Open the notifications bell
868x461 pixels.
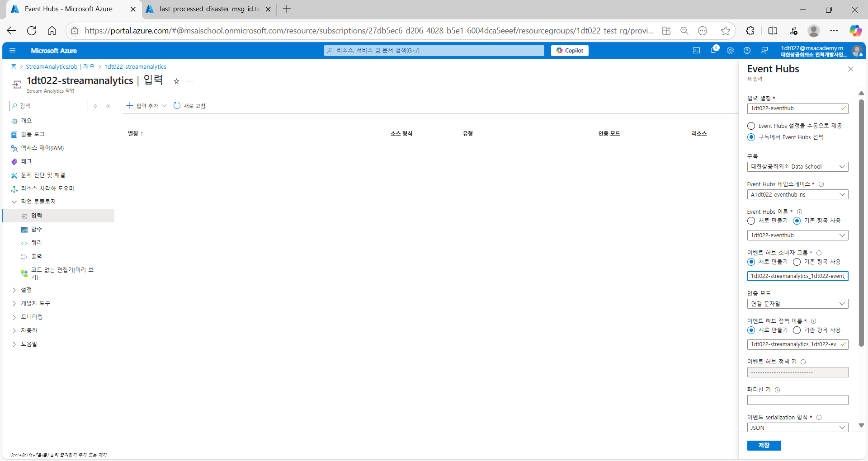(713, 51)
